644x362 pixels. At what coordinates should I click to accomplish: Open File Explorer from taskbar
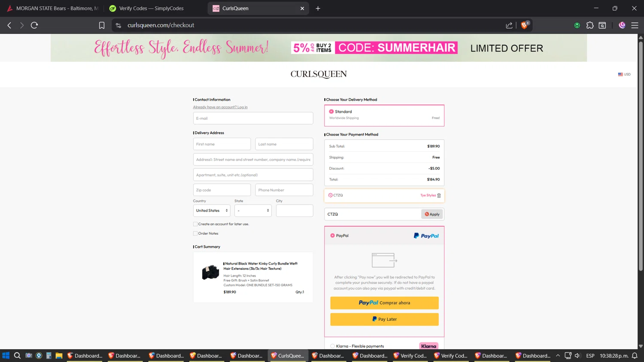coord(59,356)
